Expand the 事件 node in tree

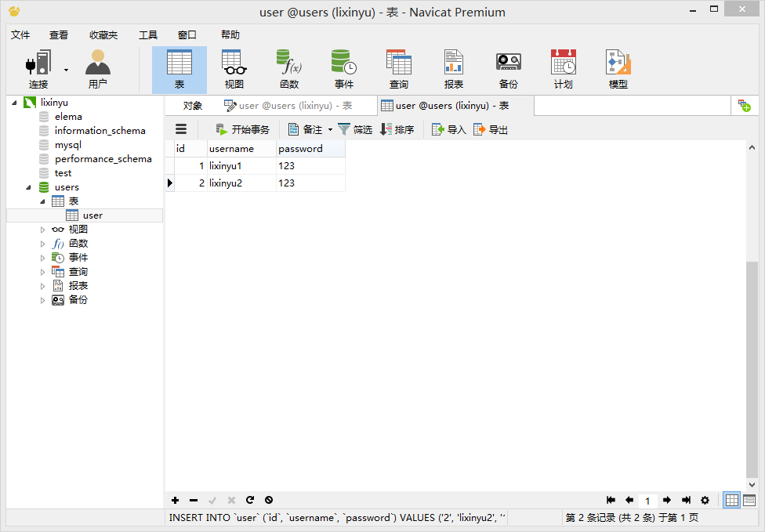pyautogui.click(x=42, y=258)
